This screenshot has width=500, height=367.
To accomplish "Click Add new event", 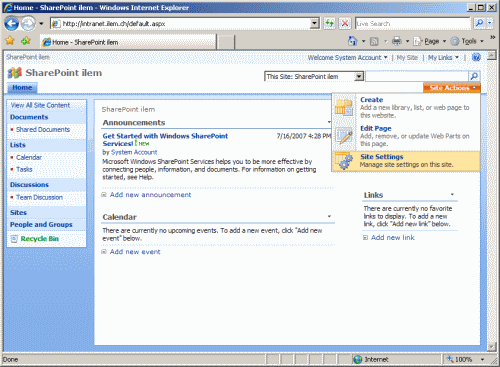I will pos(135,252).
